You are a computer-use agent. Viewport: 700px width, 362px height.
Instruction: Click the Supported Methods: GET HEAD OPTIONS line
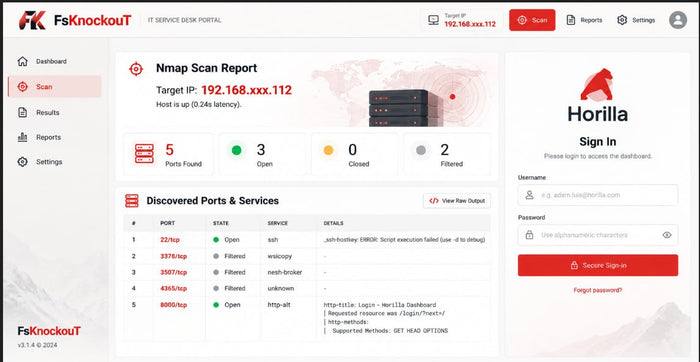pos(390,331)
